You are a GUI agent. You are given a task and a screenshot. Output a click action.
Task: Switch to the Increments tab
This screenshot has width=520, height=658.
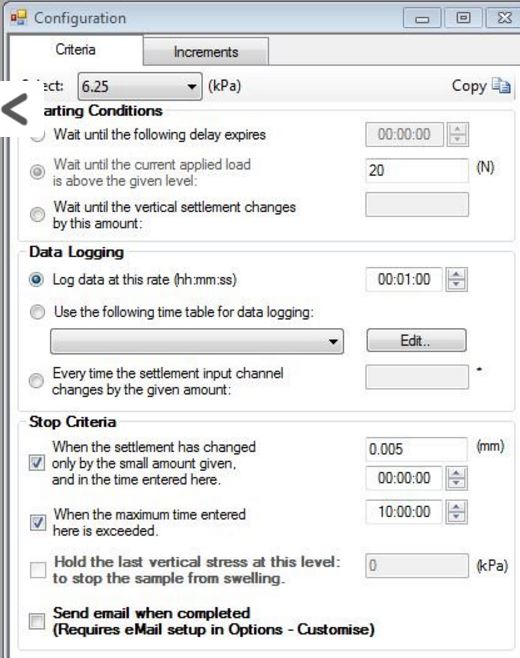[x=206, y=52]
